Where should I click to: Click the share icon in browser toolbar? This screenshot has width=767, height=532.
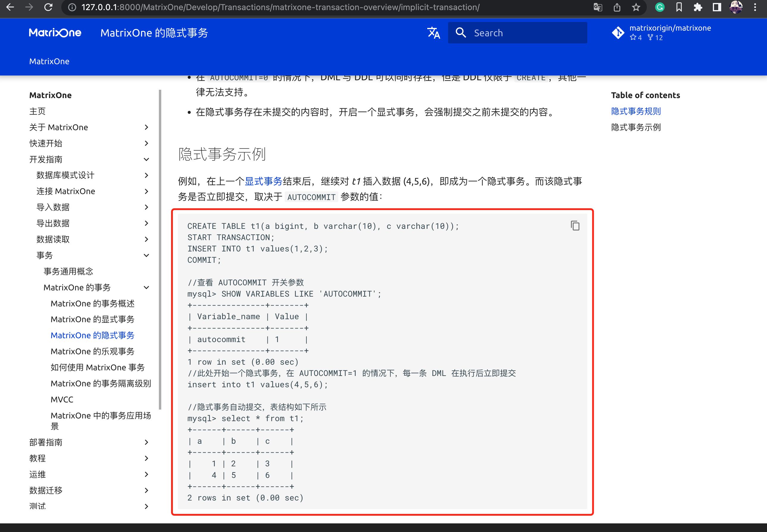[617, 7]
